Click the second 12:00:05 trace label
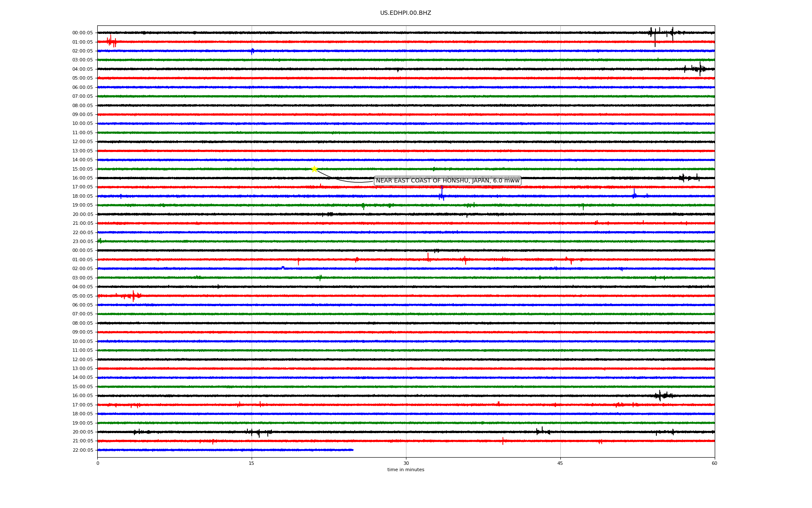 (x=82, y=359)
